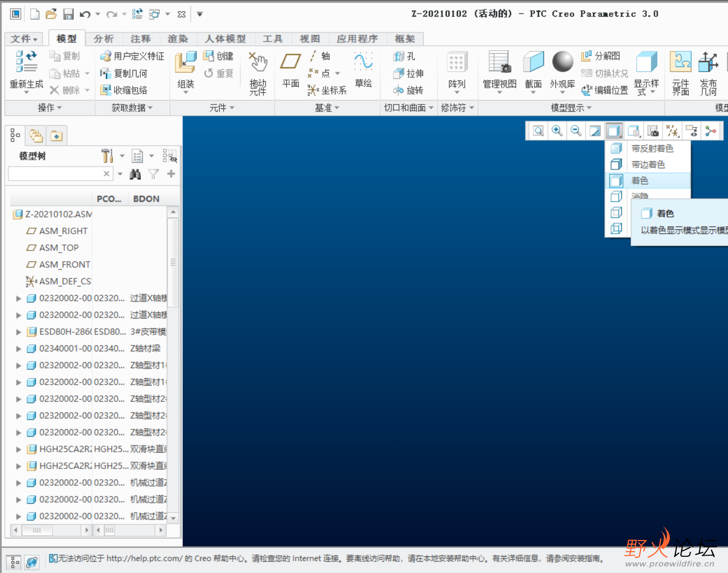Image resolution: width=728 pixels, height=573 pixels.
Task: Click the Zoom Out magnifier icon
Action: pyautogui.click(x=576, y=131)
